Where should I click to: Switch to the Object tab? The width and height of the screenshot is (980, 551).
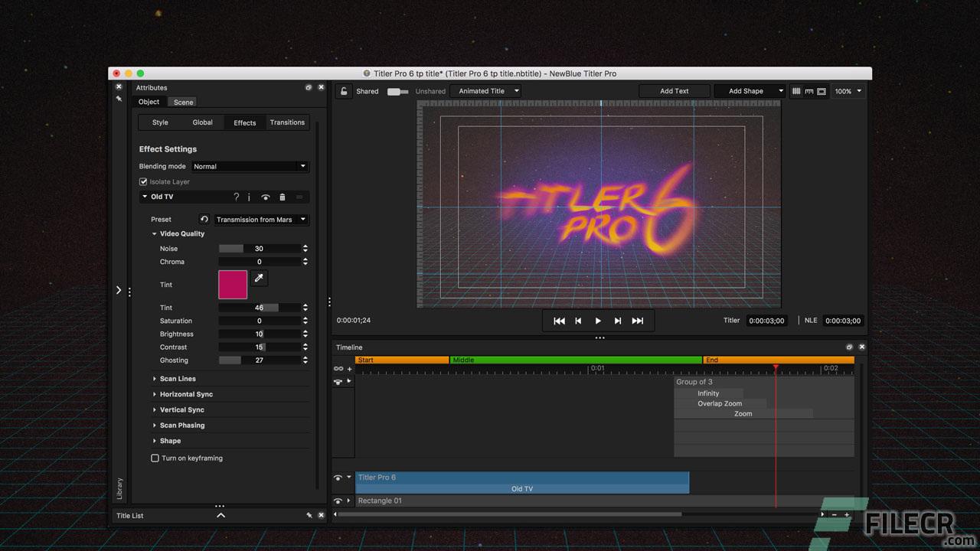coord(149,102)
